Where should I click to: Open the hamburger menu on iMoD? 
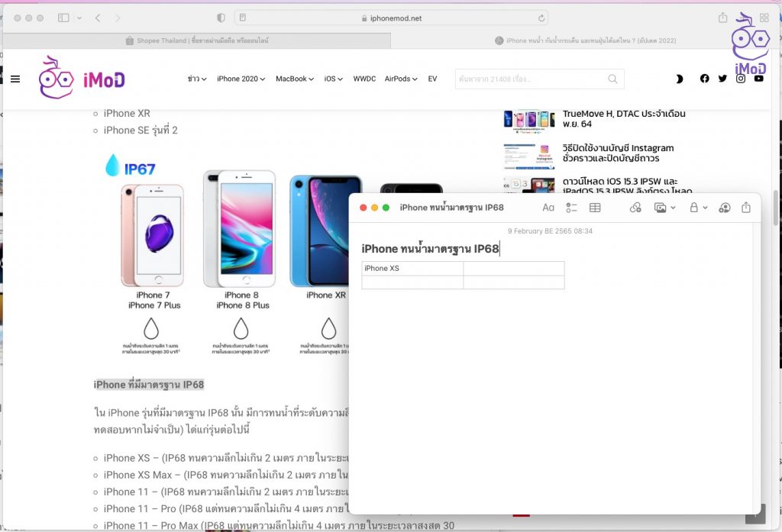[x=15, y=79]
